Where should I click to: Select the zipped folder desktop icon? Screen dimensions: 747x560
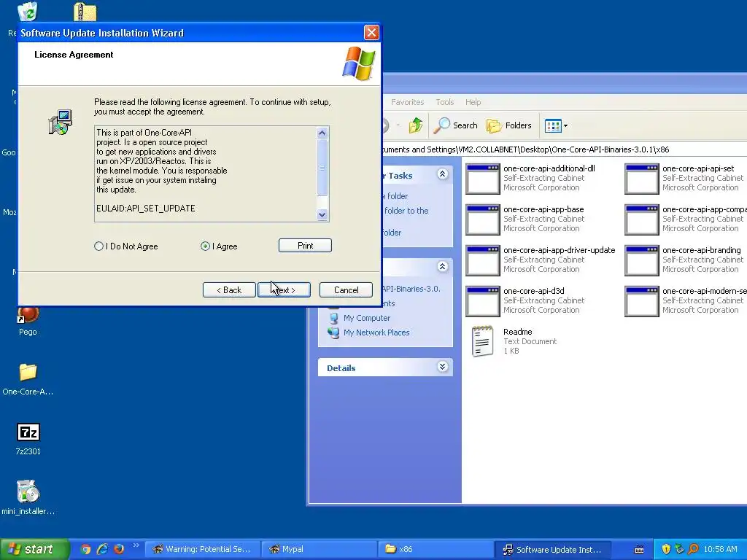[x=85, y=12]
